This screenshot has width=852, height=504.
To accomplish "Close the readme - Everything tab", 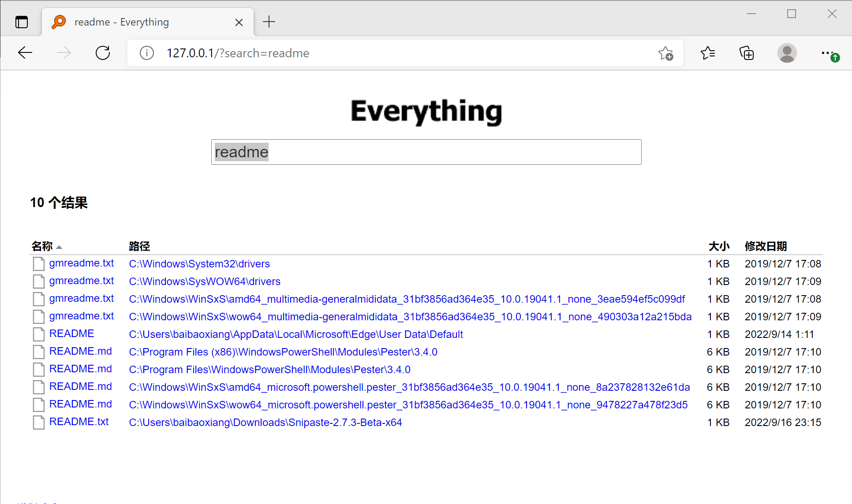I will tap(239, 22).
